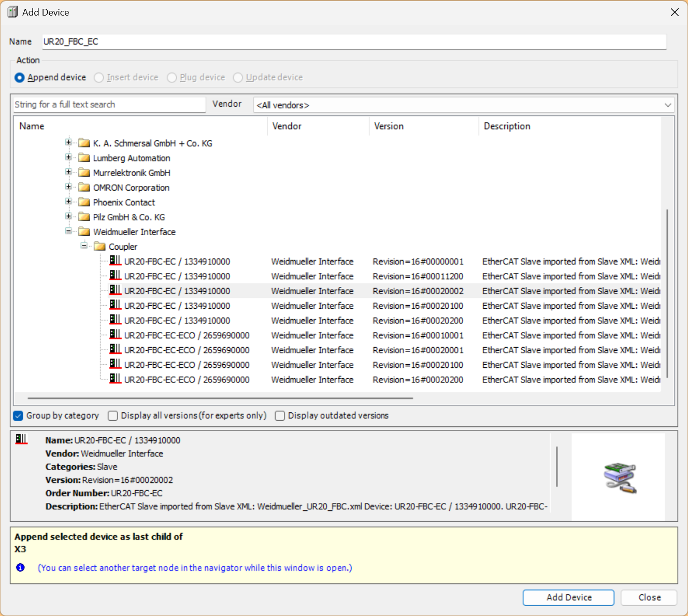Click the 'Order Number: UR20-FBC-EC' detail line
The height and width of the screenshot is (616, 688).
[x=104, y=493]
